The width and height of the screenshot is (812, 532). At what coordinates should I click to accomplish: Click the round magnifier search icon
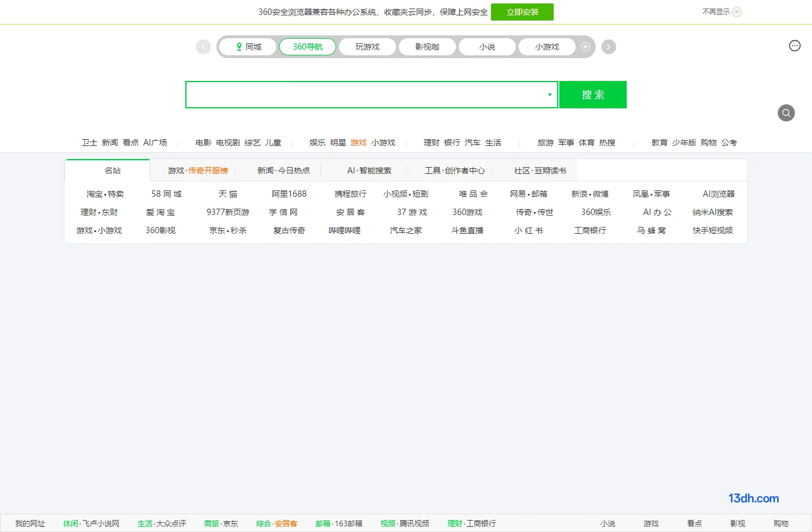(786, 113)
